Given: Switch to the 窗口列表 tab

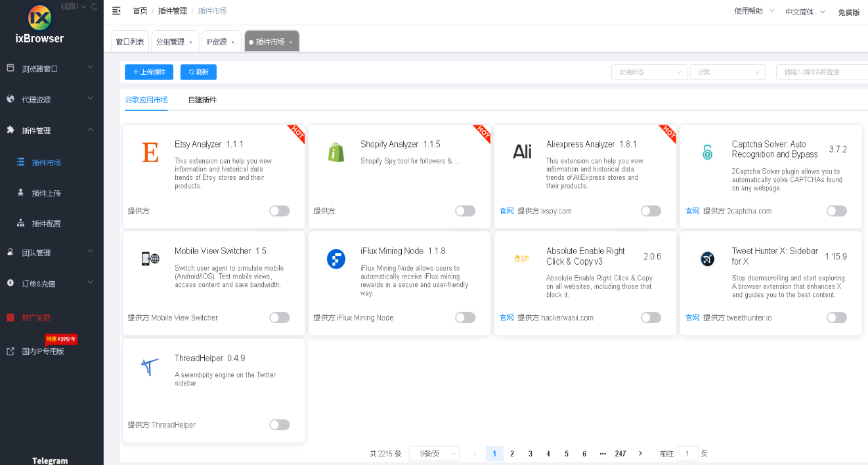Looking at the screenshot, I should coord(130,41).
